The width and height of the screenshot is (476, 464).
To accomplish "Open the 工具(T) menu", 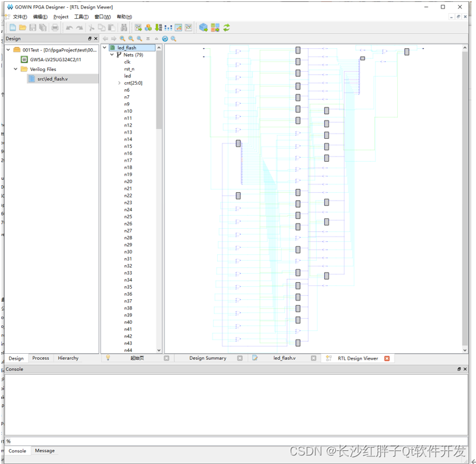I will click(x=82, y=17).
